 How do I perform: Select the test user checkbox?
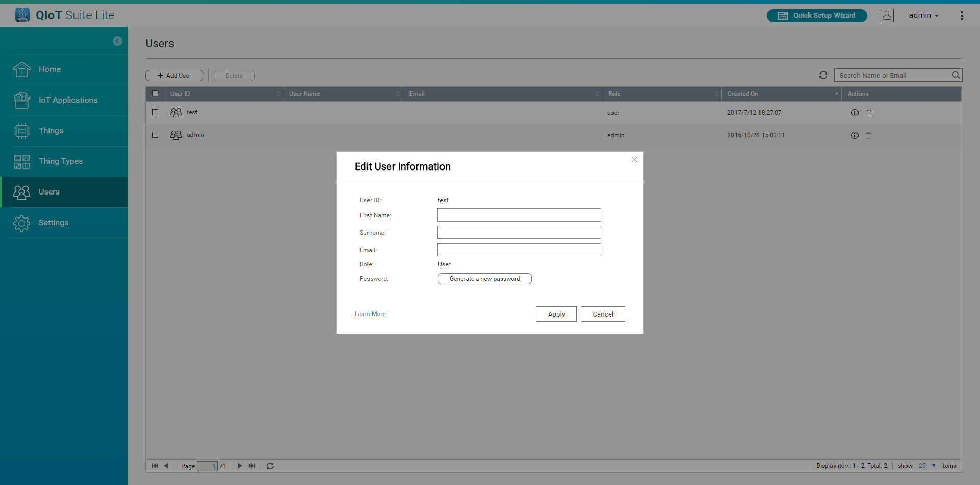click(x=155, y=112)
